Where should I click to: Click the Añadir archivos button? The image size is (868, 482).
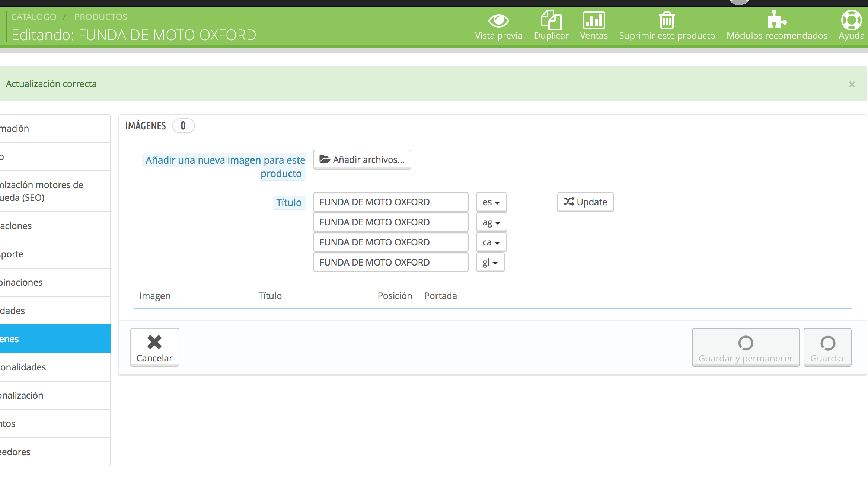click(362, 160)
